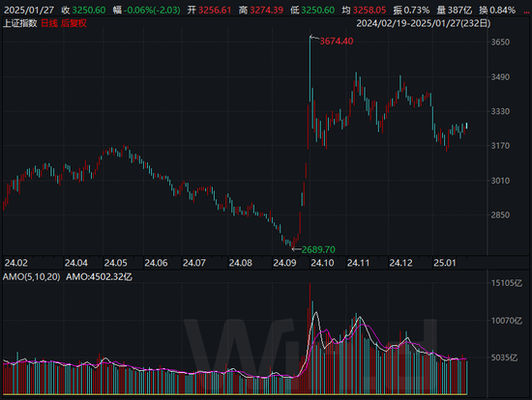The height and width of the screenshot is (400, 532).
Task: Open the date range 2024/02/19-2025/01/27 selector
Action: click(x=423, y=23)
